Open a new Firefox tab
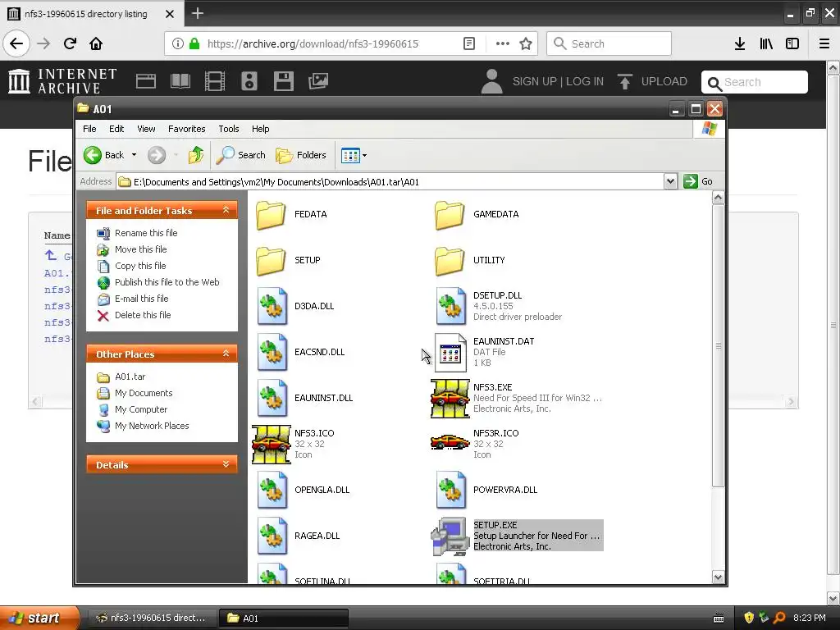 click(x=198, y=13)
